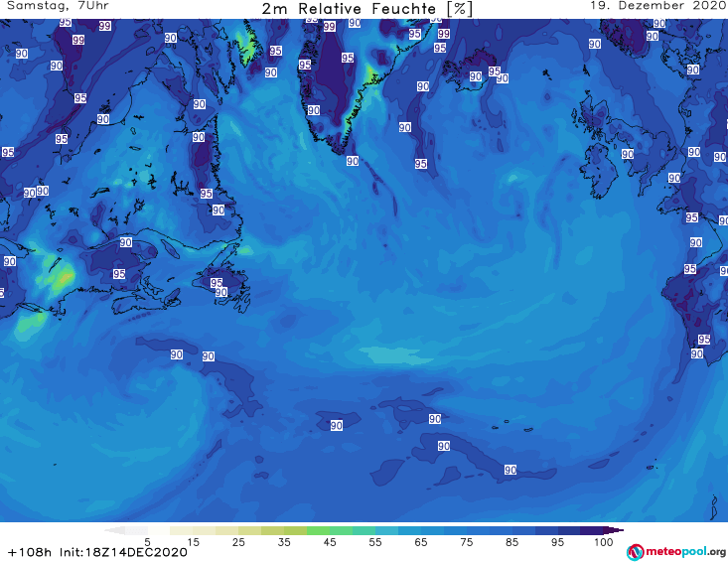
Task: Select the 'Samstag, 7Uhr' time label
Action: [58, 6]
